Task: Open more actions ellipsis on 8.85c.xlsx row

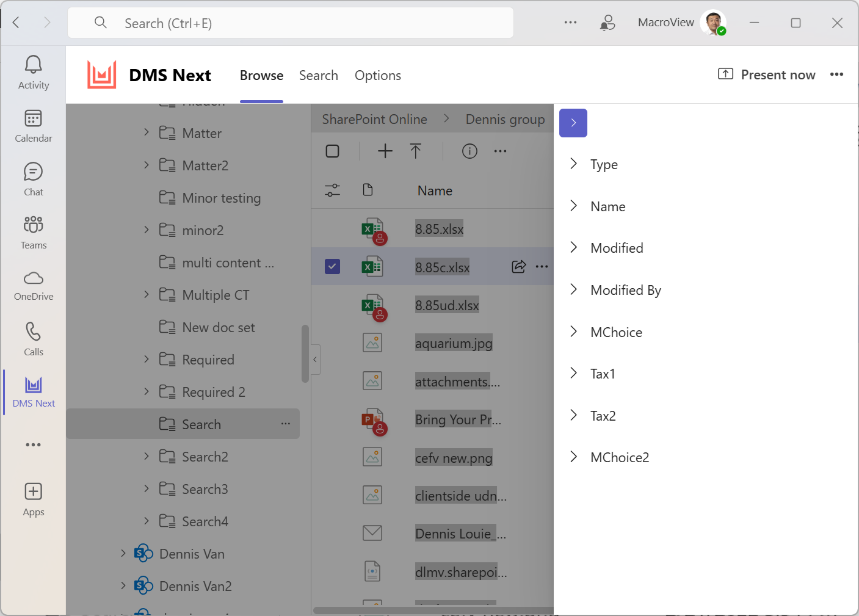Action: pyautogui.click(x=542, y=266)
